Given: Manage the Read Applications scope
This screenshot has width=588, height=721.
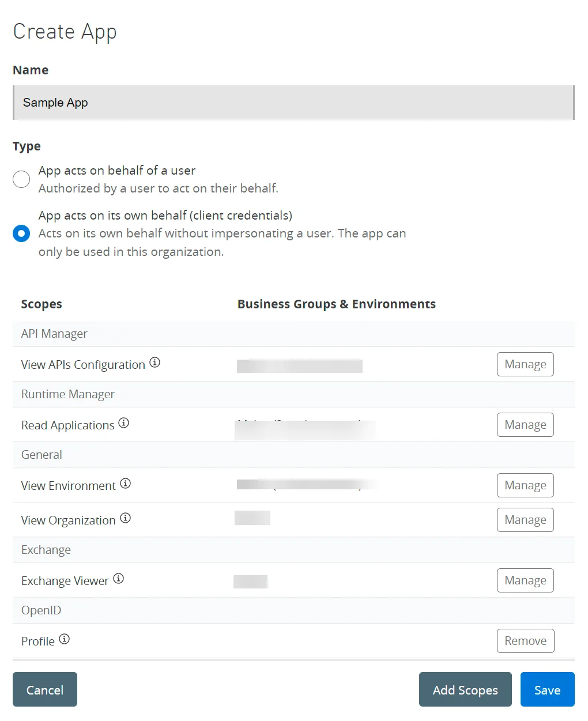Looking at the screenshot, I should click(x=525, y=425).
